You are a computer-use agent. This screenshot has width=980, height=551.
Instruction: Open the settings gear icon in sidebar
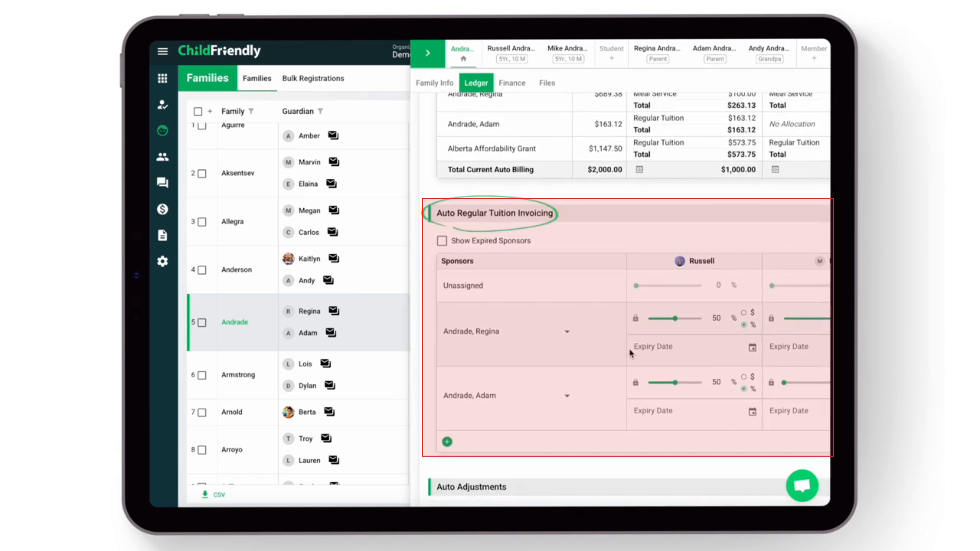coord(162,261)
